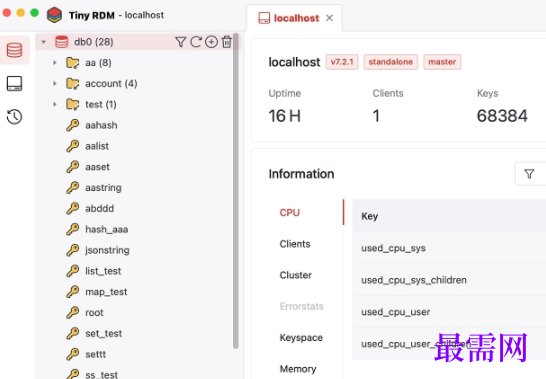546x379 pixels.
Task: Select the used_cpu_sys_children row
Action: [x=449, y=280]
